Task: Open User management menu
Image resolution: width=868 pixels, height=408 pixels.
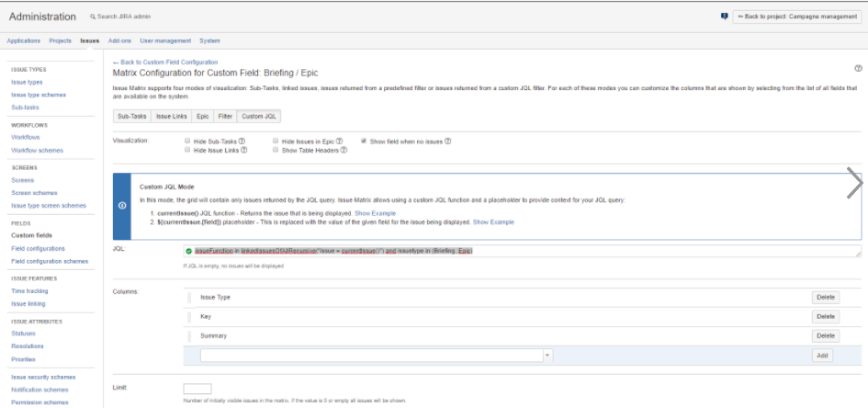Action: (x=165, y=41)
